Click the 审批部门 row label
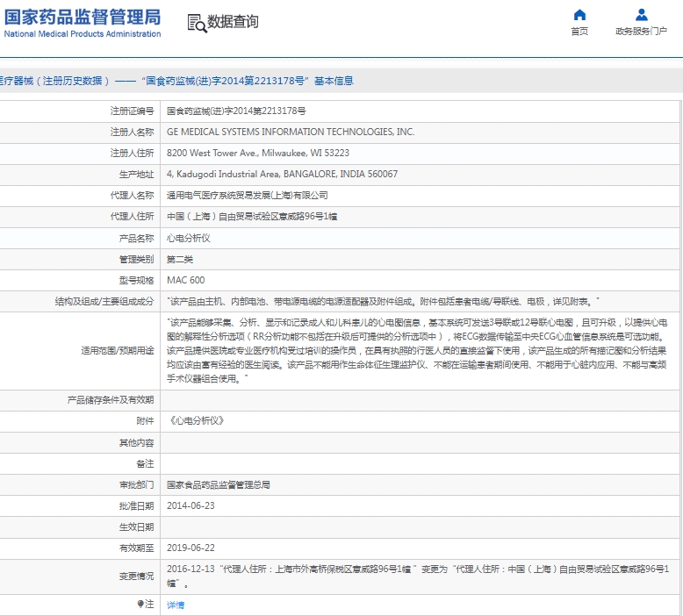 pyautogui.click(x=136, y=485)
